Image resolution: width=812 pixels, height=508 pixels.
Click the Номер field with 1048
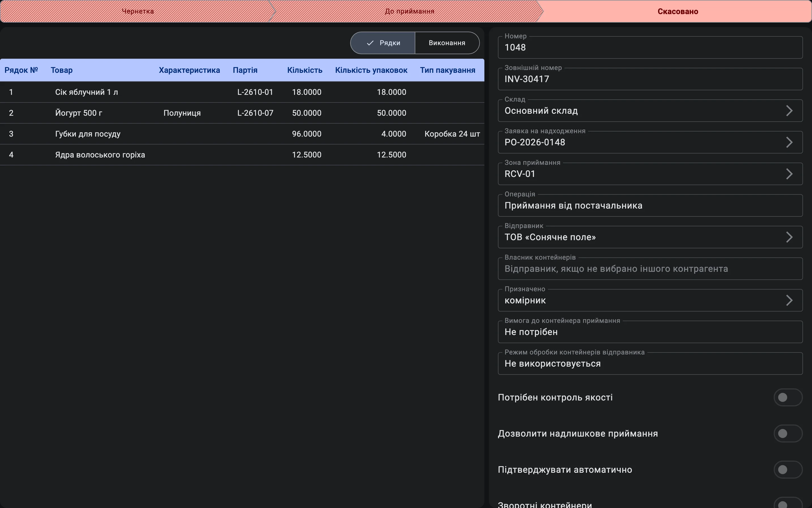(650, 47)
